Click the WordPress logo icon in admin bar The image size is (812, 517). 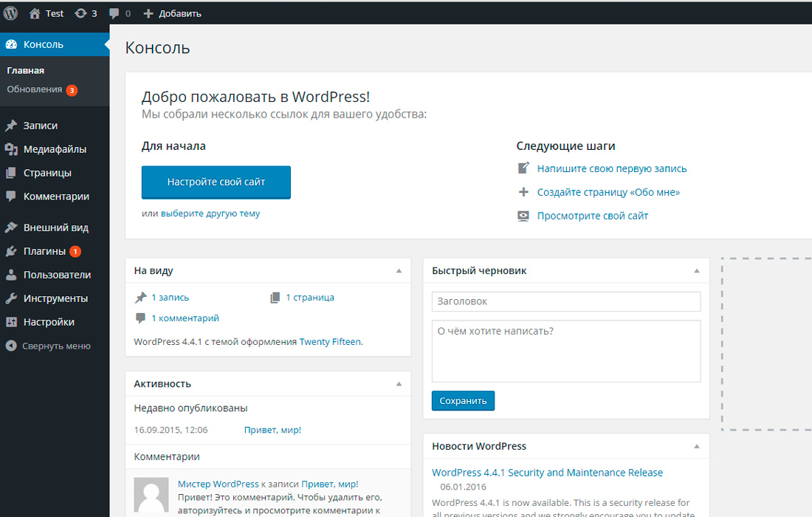coord(11,13)
